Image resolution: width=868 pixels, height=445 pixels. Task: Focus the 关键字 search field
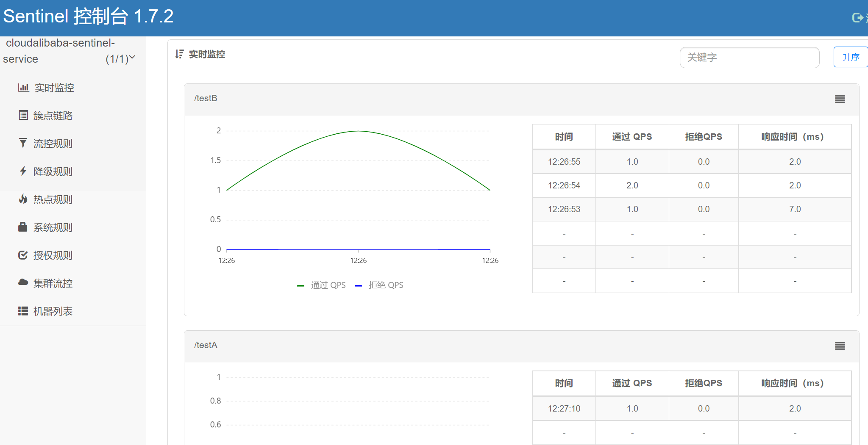coord(749,58)
